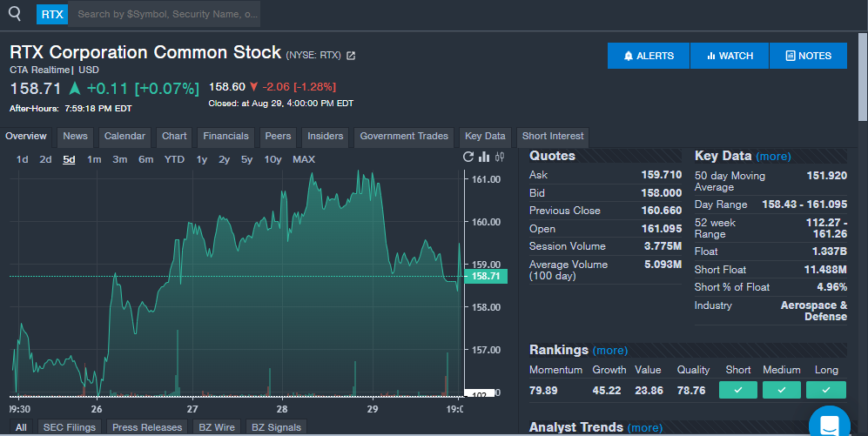Click Short Float value 11.488M
This screenshot has height=436, width=868.
pos(825,270)
